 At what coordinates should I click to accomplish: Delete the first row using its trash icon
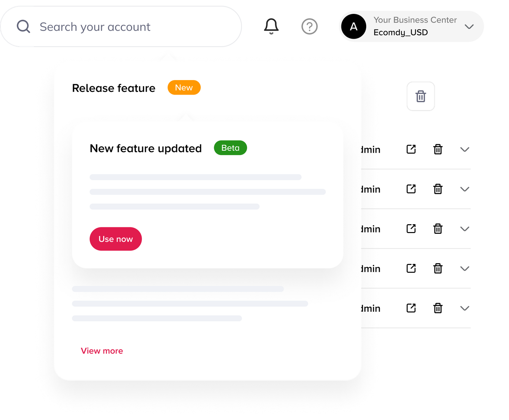(438, 149)
